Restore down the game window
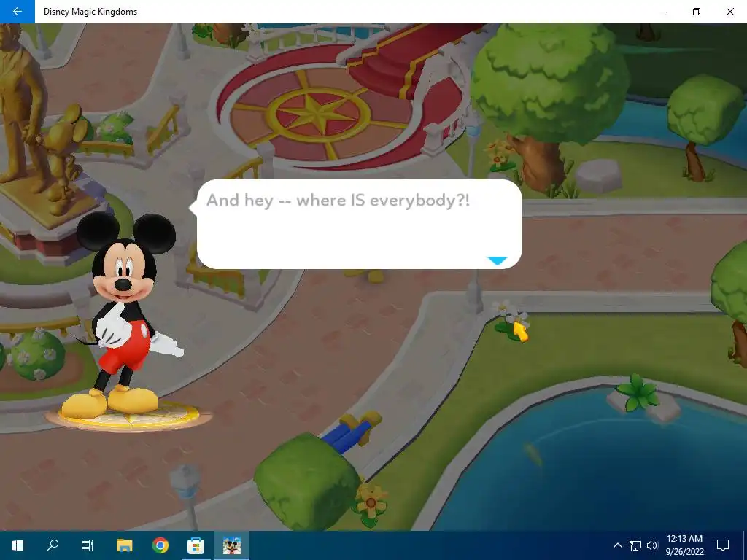The width and height of the screenshot is (747, 560). (x=697, y=12)
